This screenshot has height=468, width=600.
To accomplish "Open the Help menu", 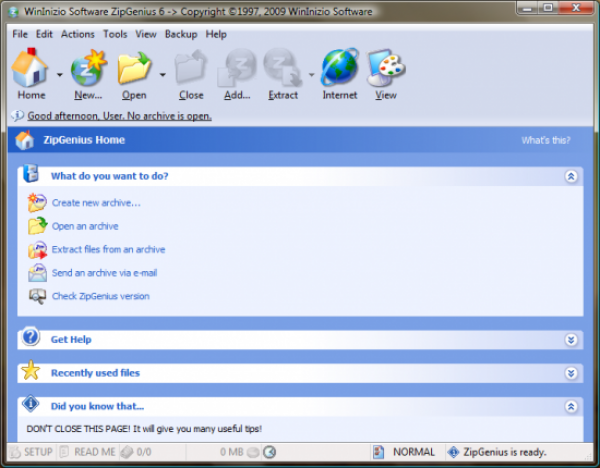I will [216, 34].
